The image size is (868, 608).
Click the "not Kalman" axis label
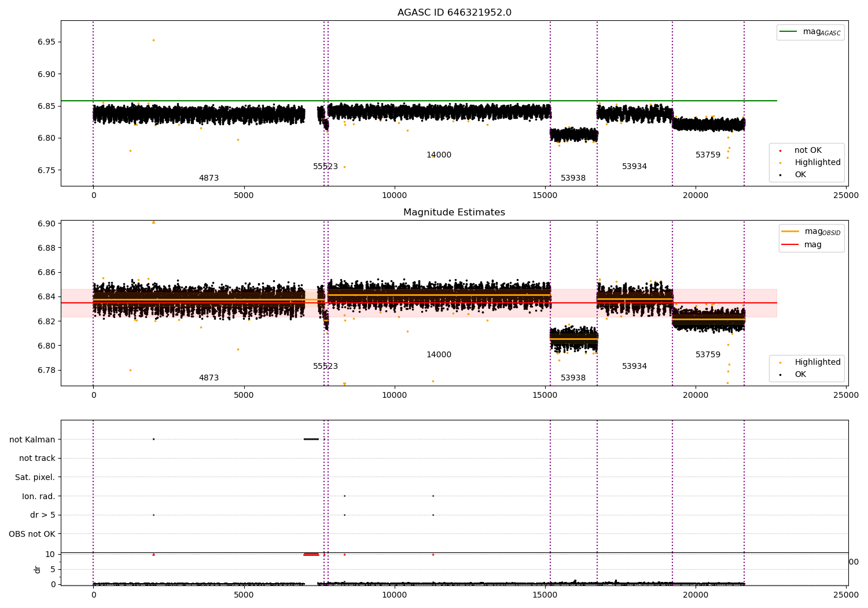32,440
